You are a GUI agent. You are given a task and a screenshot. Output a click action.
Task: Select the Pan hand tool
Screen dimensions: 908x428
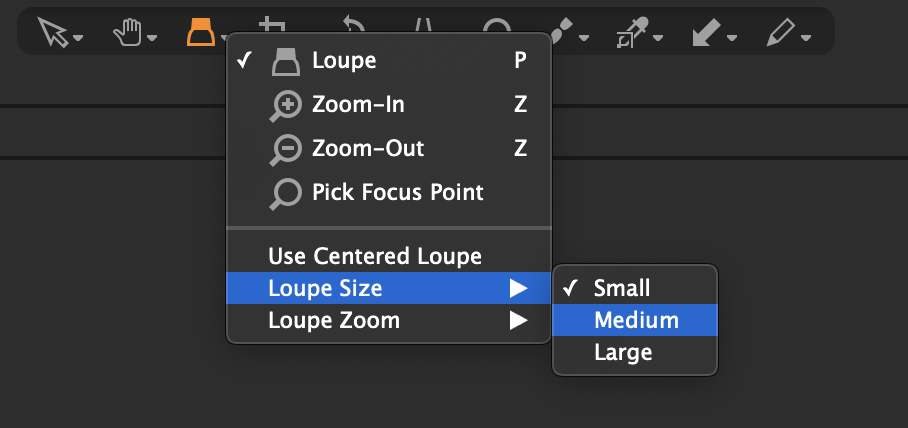click(127, 32)
